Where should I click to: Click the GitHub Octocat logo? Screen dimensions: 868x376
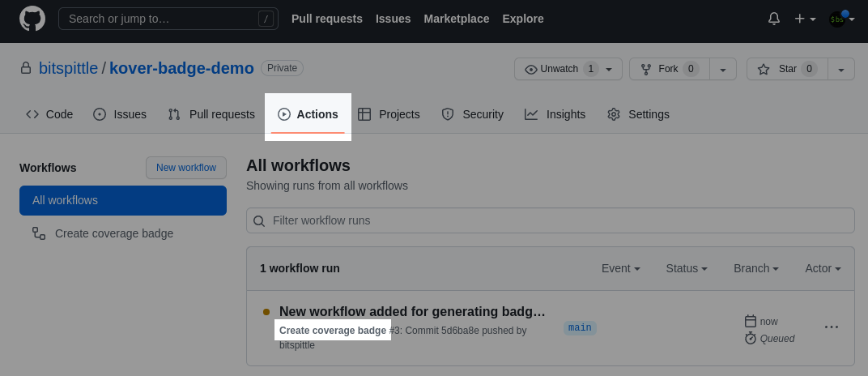click(32, 19)
